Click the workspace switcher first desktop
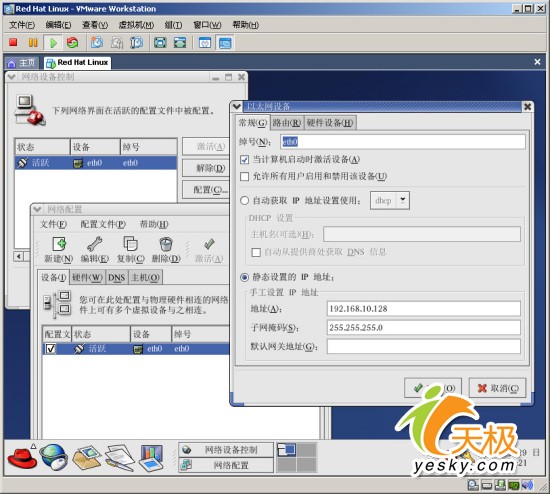The width and height of the screenshot is (550, 494). click(x=286, y=449)
